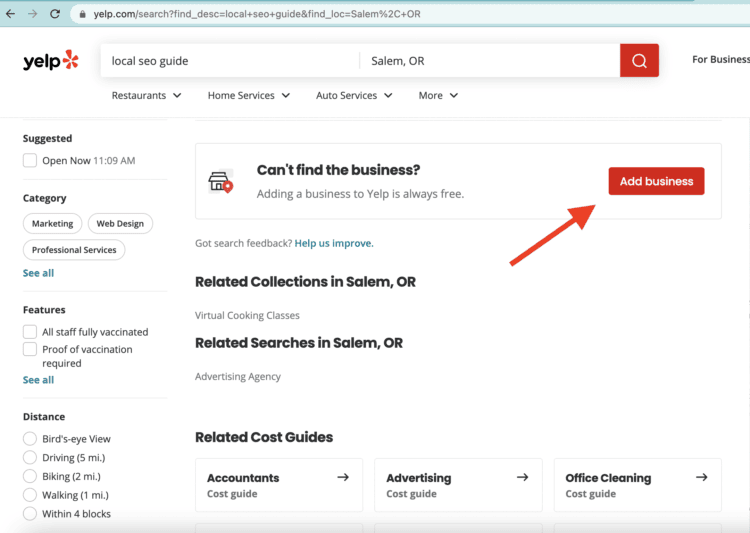Select the Bird's-eye View distance option
Screen dimensions: 750x533
pyautogui.click(x=30, y=439)
